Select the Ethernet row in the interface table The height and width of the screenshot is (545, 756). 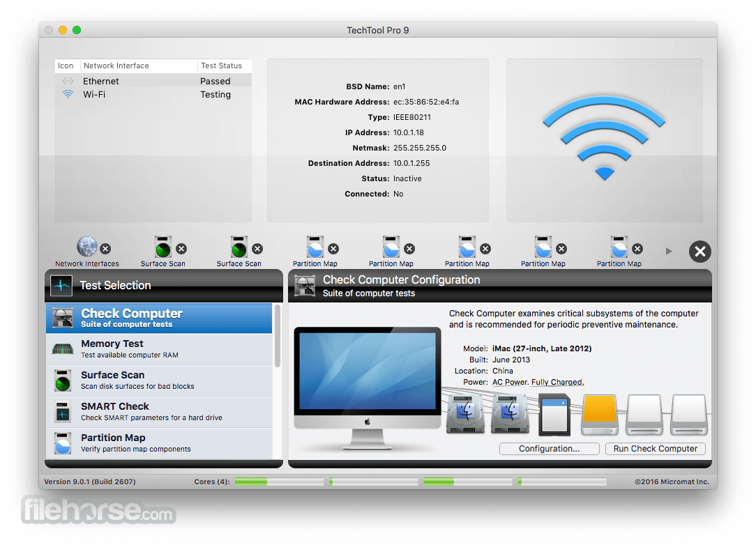pos(153,81)
